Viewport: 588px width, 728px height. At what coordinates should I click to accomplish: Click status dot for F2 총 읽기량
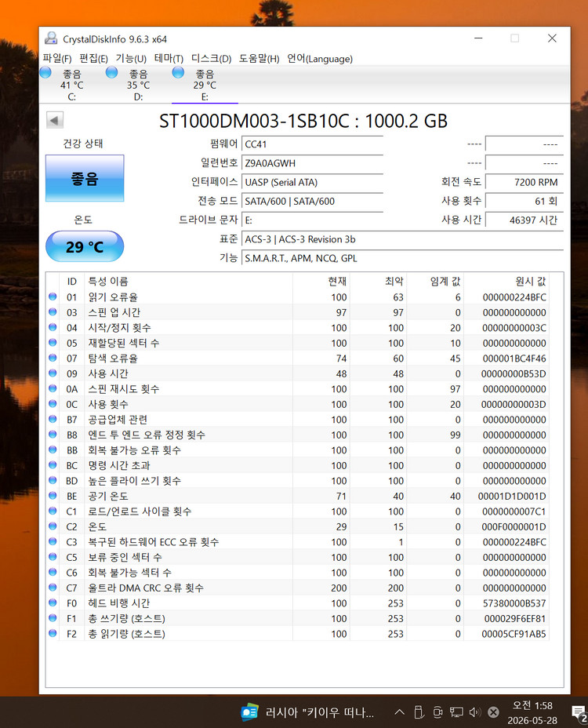53,633
